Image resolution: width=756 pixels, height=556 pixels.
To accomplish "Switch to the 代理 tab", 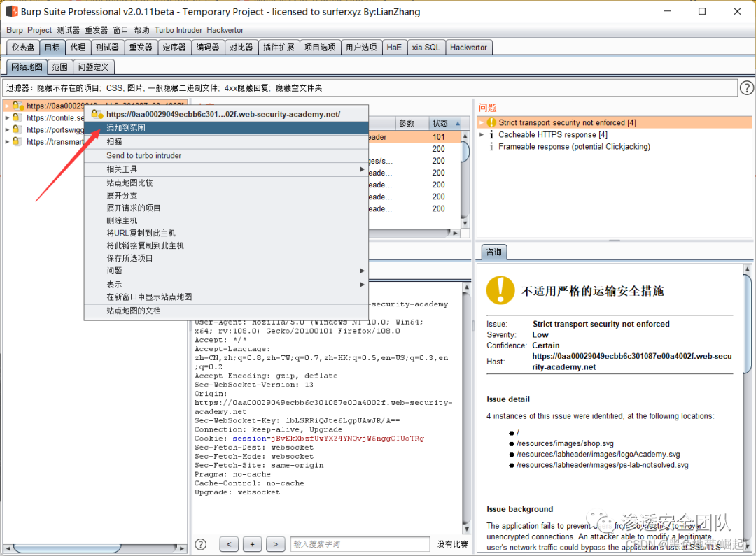I will tap(78, 48).
